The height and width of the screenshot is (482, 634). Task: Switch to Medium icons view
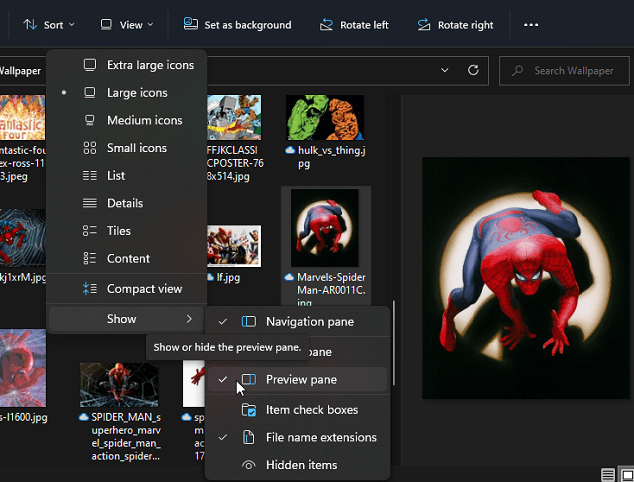click(127, 120)
